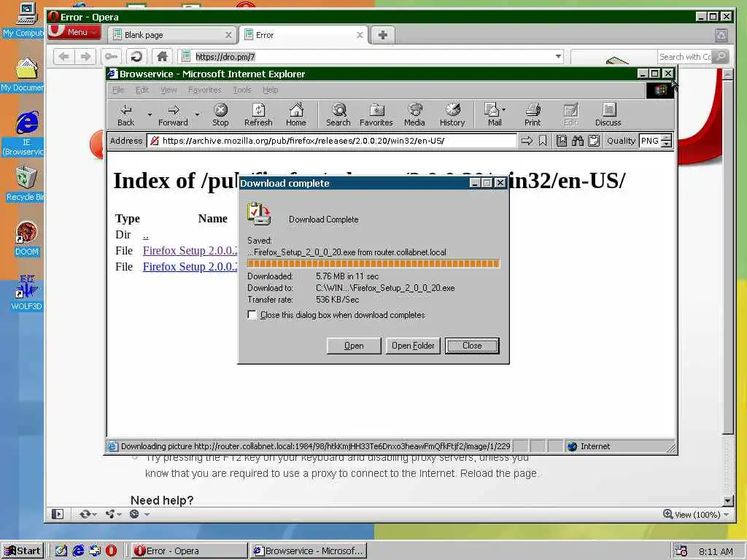Screen dimensions: 747x560
Task: Open a new tab in Opera
Action: (x=382, y=35)
